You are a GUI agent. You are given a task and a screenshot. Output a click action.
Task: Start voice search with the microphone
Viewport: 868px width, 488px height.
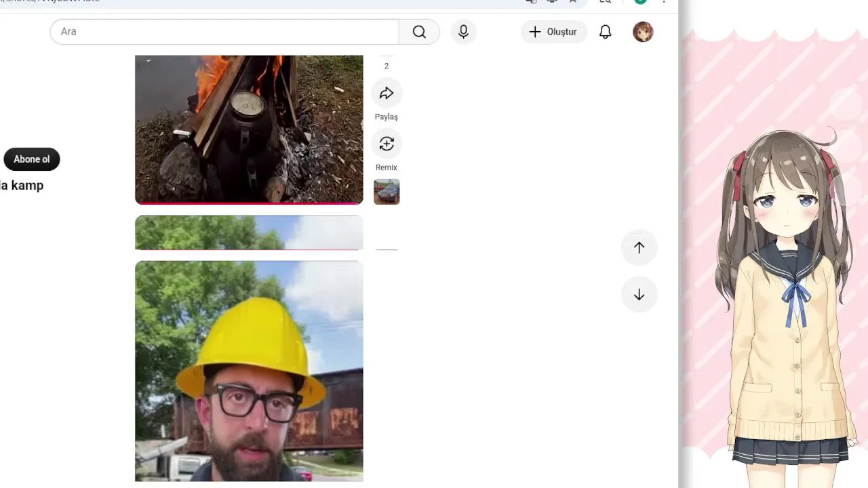tap(463, 32)
